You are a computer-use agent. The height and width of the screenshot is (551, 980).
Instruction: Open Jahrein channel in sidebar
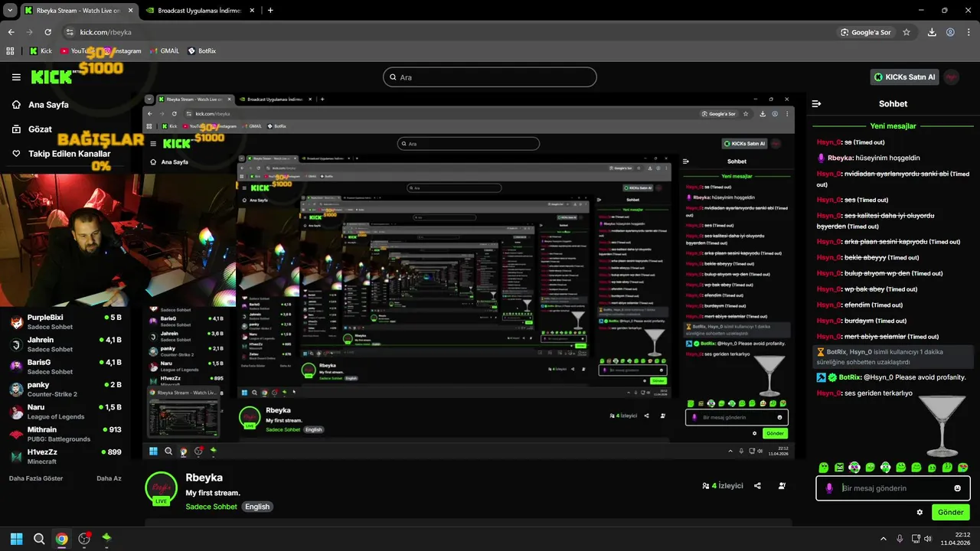tap(65, 344)
